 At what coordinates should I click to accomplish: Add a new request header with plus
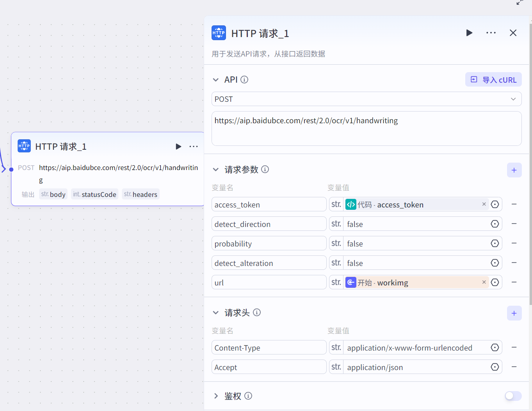[x=514, y=313]
